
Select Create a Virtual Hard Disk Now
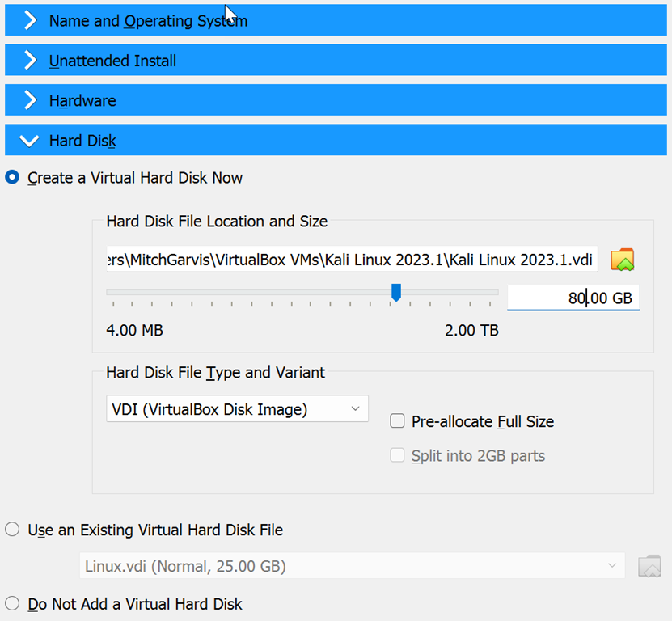pos(13,178)
